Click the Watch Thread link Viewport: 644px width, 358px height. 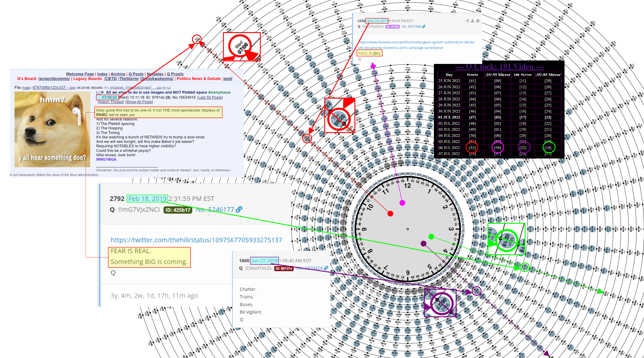pyautogui.click(x=111, y=102)
